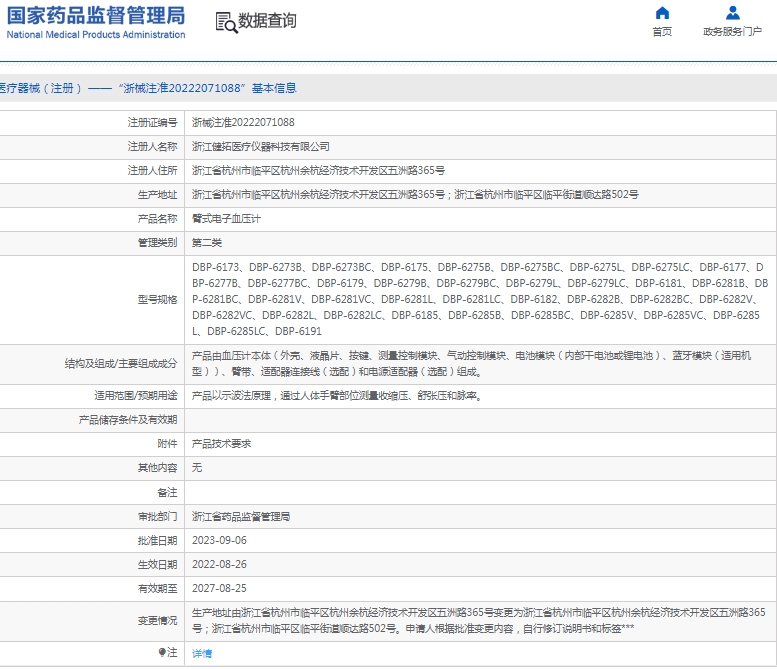This screenshot has width=777, height=669.
Task: Click the 产品名称 row label
Action: pyautogui.click(x=157, y=219)
